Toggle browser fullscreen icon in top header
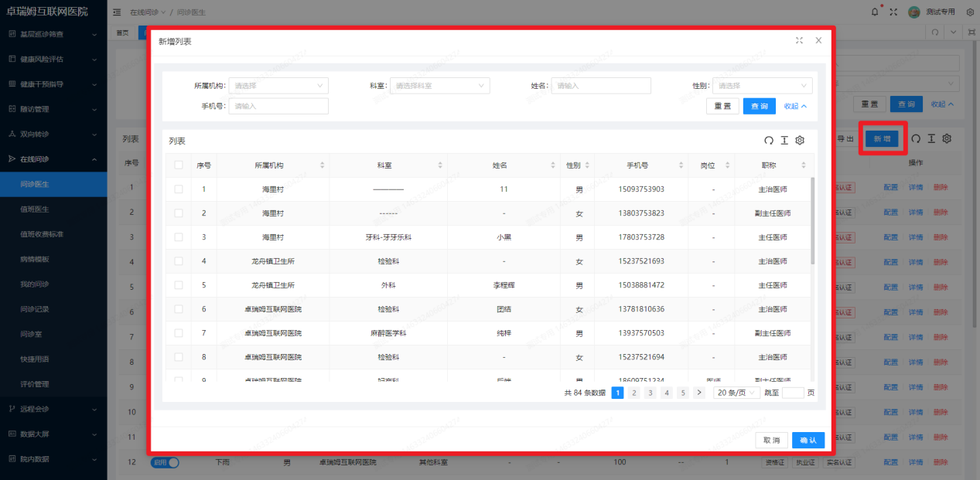The width and height of the screenshot is (980, 480). coord(893,12)
